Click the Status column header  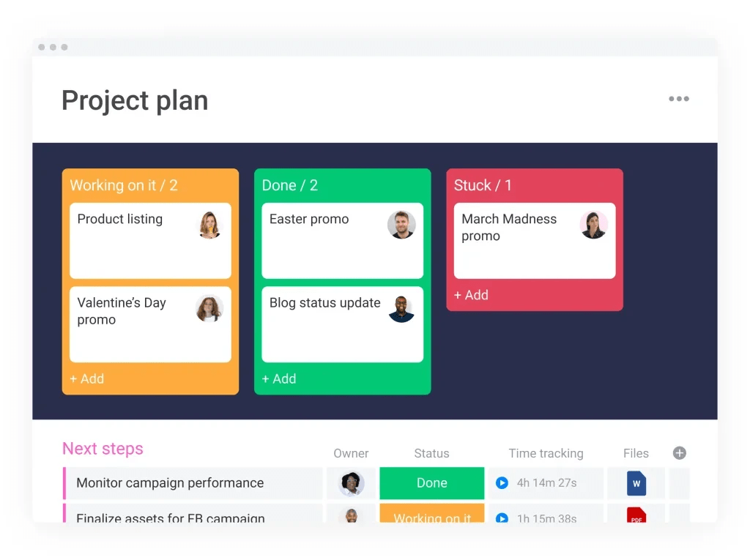pyautogui.click(x=431, y=453)
